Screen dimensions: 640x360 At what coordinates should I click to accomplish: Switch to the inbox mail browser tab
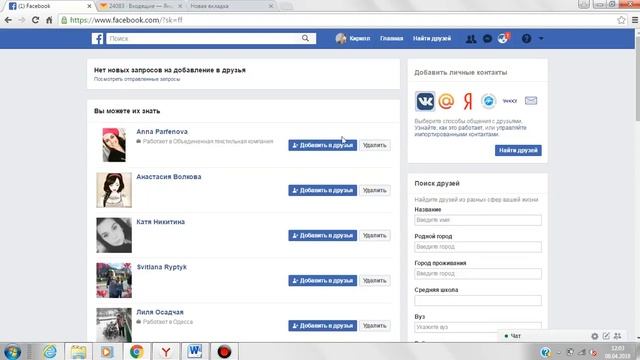point(141,6)
